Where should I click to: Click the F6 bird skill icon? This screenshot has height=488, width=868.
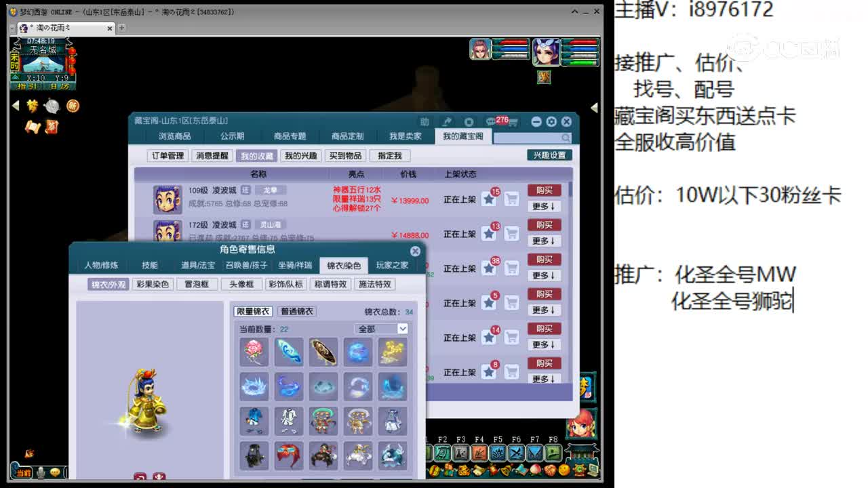pos(517,452)
